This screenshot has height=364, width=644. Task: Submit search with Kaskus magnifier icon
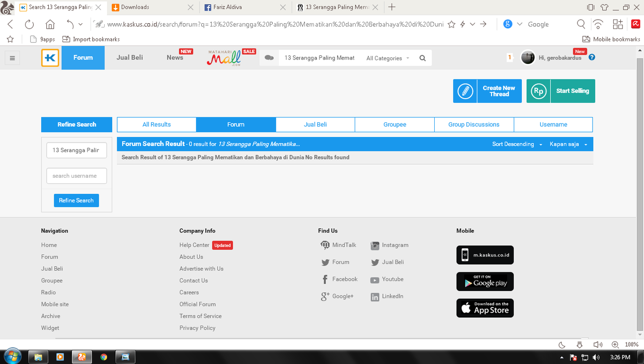coord(423,58)
